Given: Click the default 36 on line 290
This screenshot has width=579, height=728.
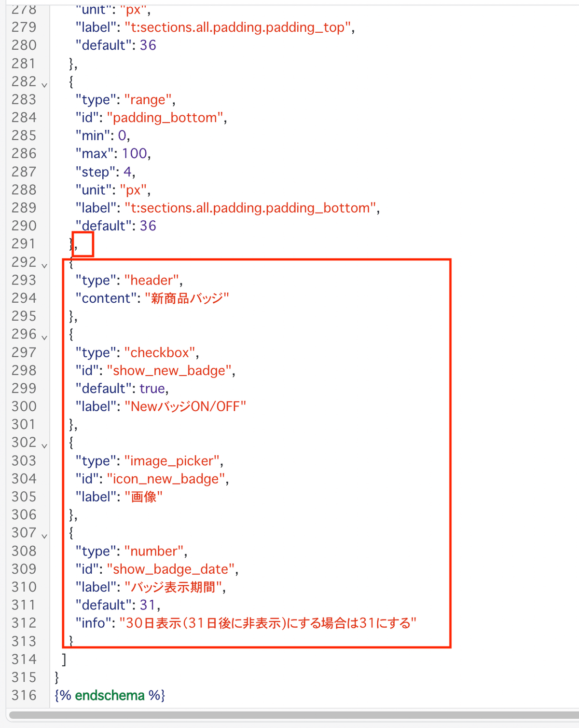Looking at the screenshot, I should 148,226.
